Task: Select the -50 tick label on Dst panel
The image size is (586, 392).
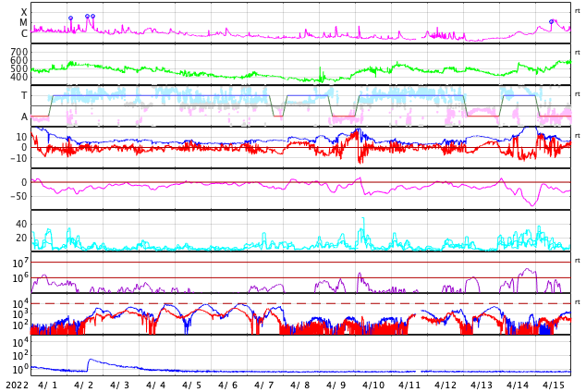Action: 19,196
